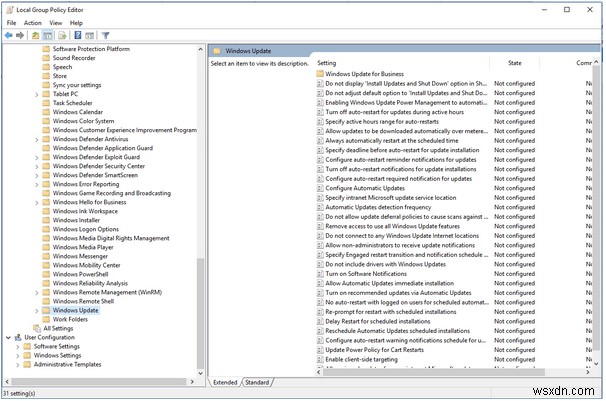The image size is (606, 401).
Task: Open the Windows Update for Business folder
Action: point(365,74)
